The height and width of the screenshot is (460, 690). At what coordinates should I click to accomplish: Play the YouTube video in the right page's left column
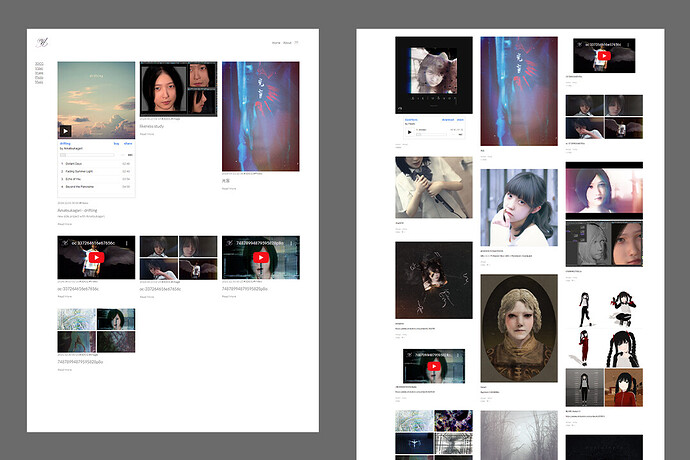point(434,367)
